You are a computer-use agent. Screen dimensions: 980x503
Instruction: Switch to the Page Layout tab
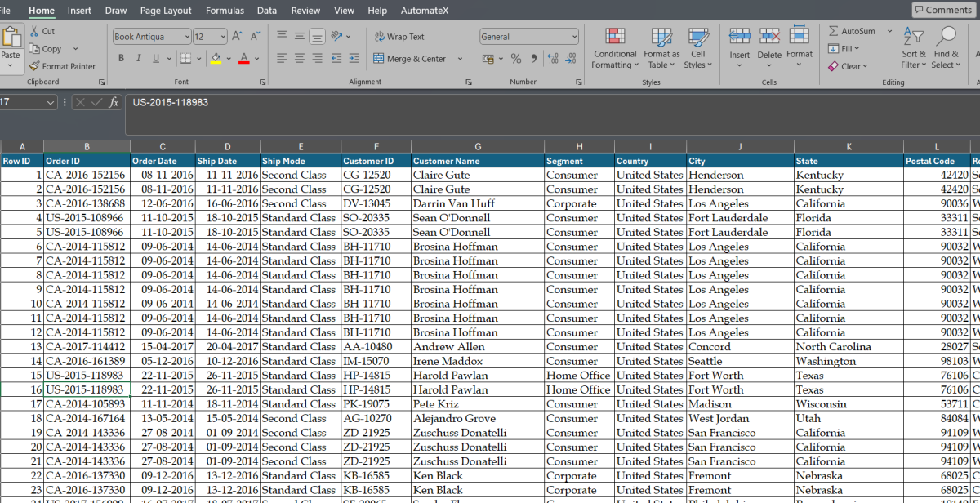click(166, 11)
